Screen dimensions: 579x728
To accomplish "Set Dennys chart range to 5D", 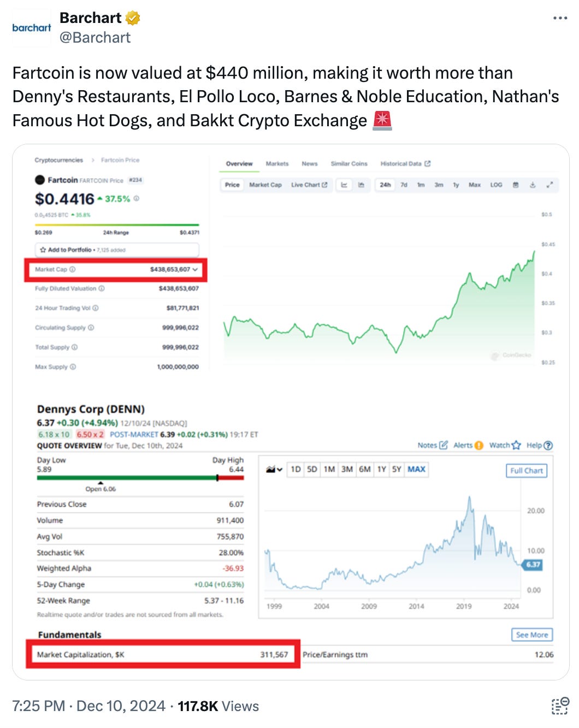I will [x=312, y=469].
